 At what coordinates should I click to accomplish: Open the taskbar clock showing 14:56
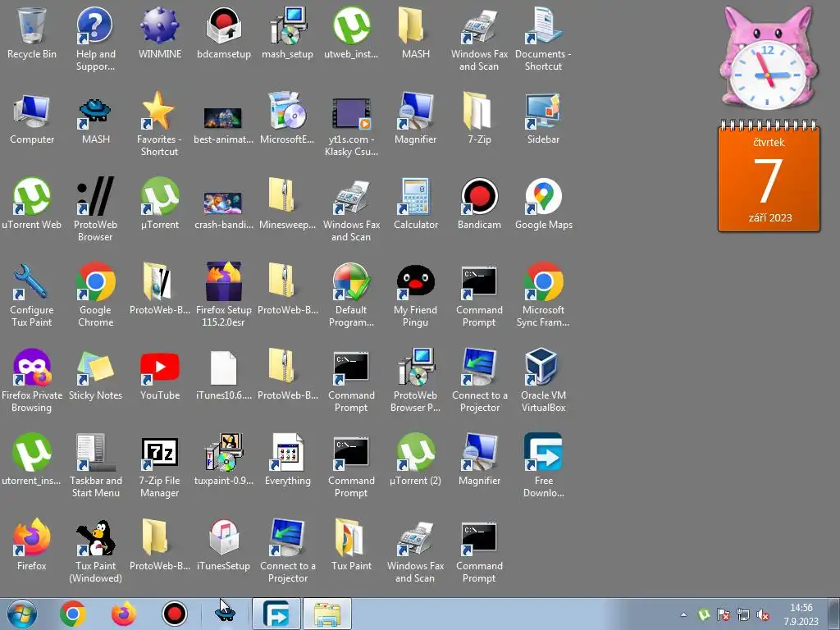point(801,614)
